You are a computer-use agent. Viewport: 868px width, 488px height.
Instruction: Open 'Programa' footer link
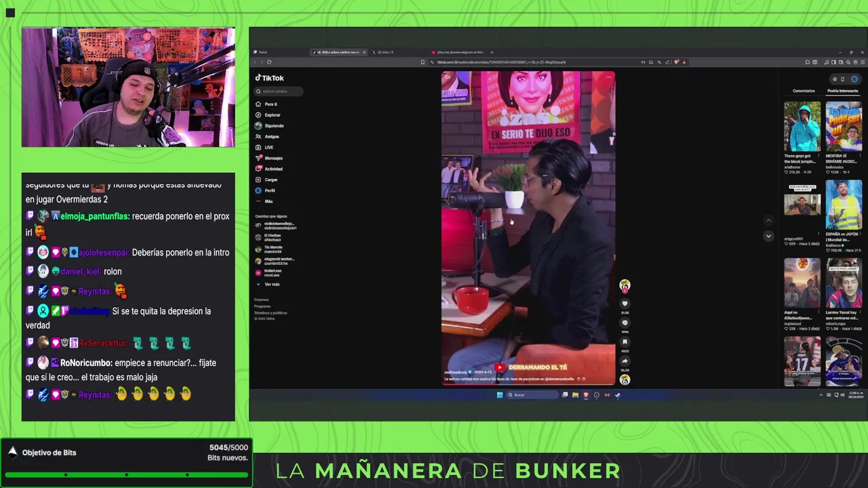262,306
